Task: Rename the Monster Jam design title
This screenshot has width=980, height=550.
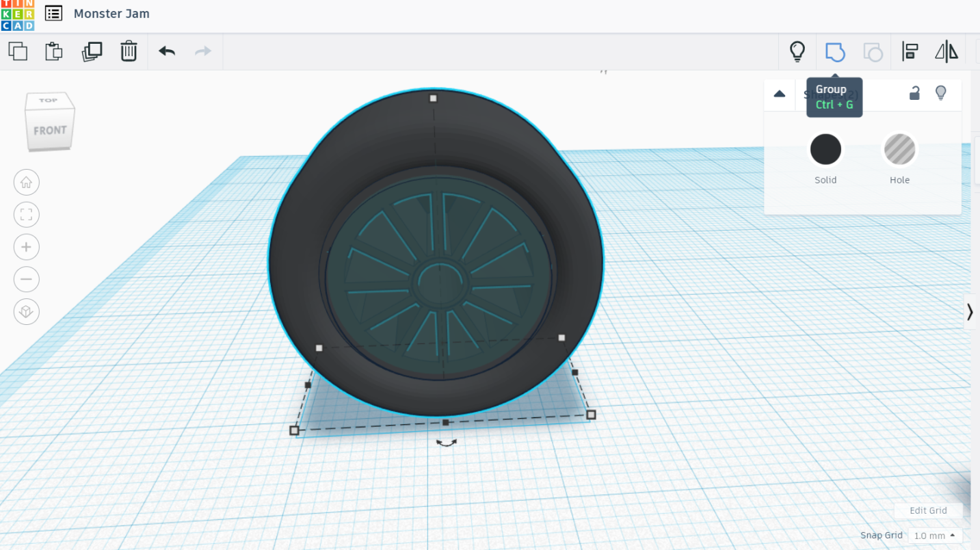Action: 111,14
